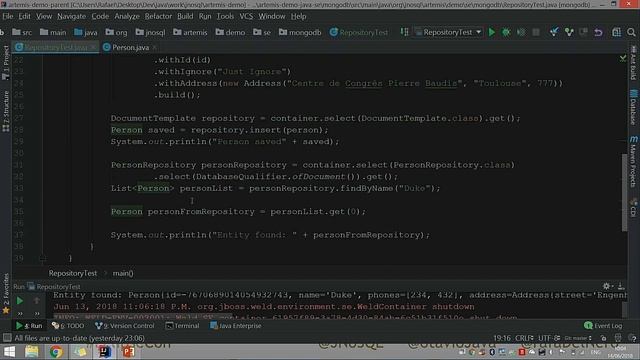The height and width of the screenshot is (360, 640).
Task: Click the Windows Start button
Action: pos(9,351)
